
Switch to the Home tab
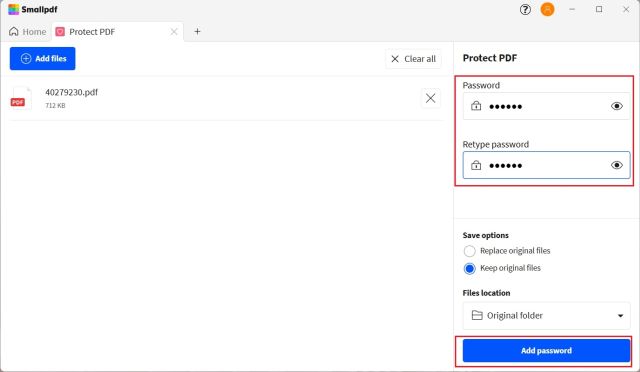[x=27, y=31]
